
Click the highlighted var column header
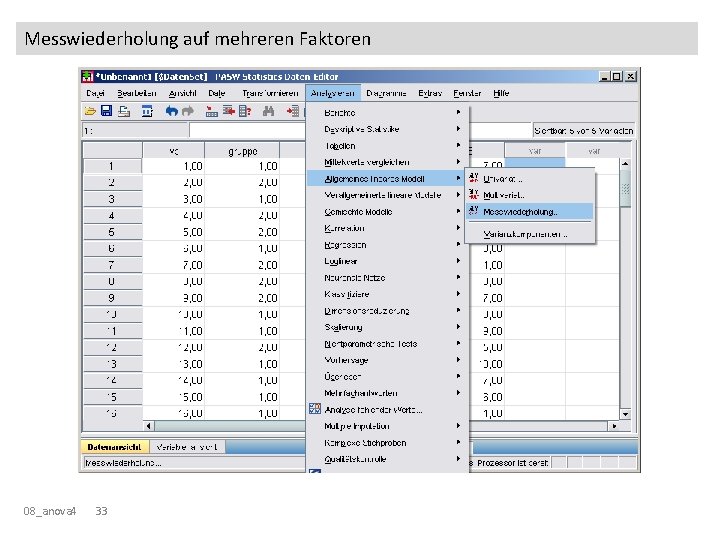click(x=535, y=151)
